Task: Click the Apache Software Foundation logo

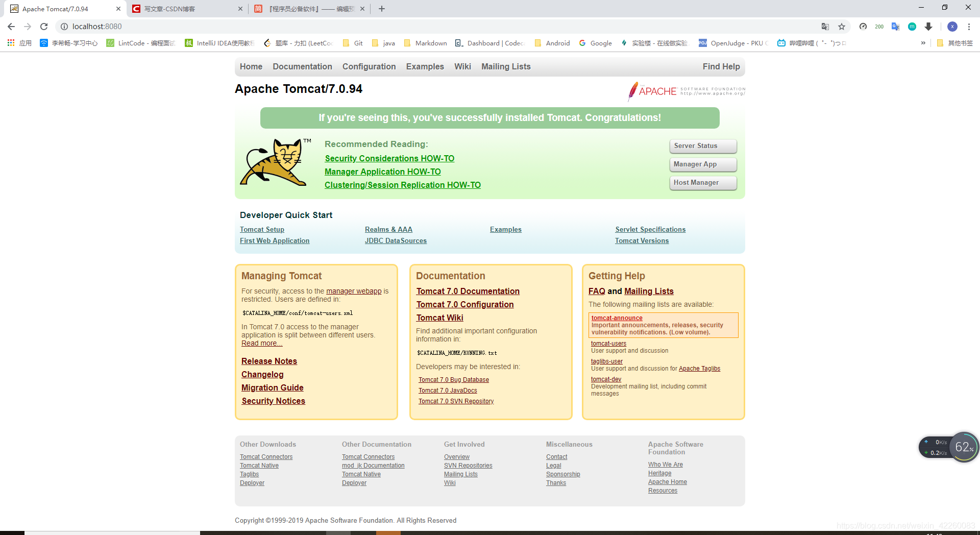Action: [687, 91]
